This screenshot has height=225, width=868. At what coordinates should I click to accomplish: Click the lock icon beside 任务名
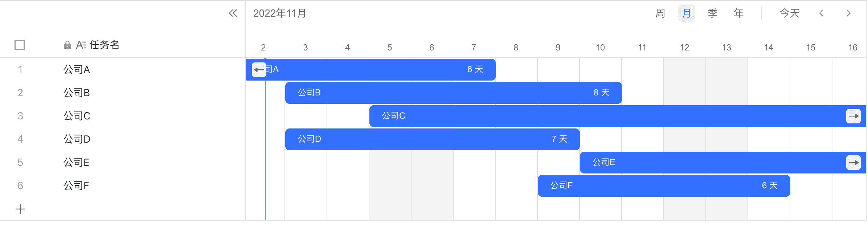click(67, 45)
